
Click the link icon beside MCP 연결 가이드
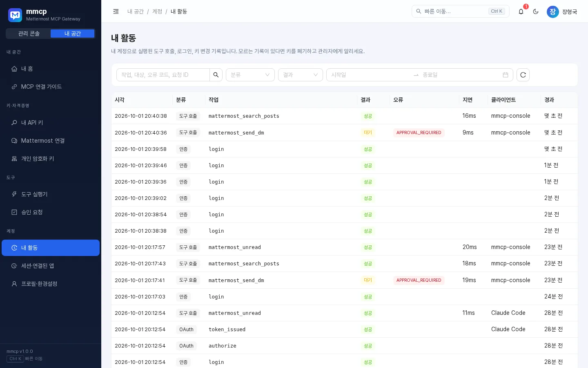tap(14, 87)
